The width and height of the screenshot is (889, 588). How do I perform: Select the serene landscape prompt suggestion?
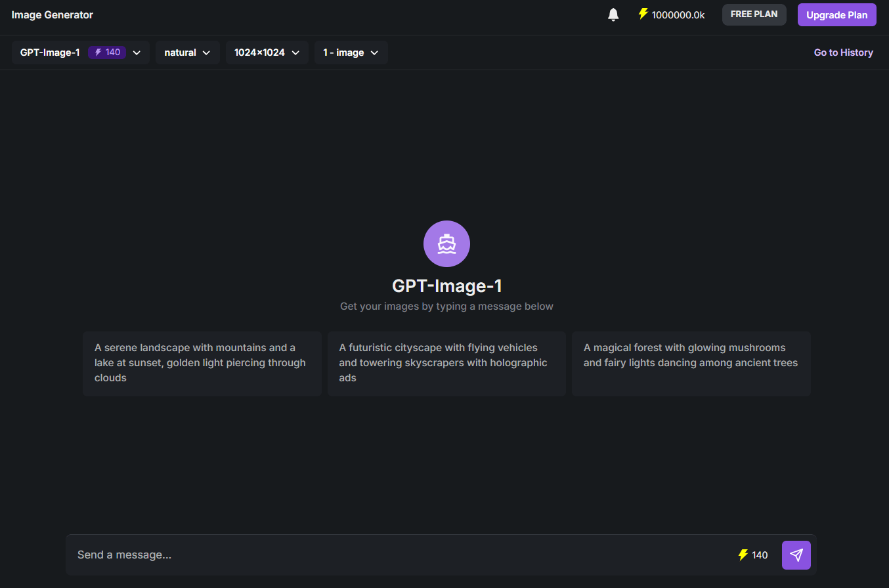(202, 362)
